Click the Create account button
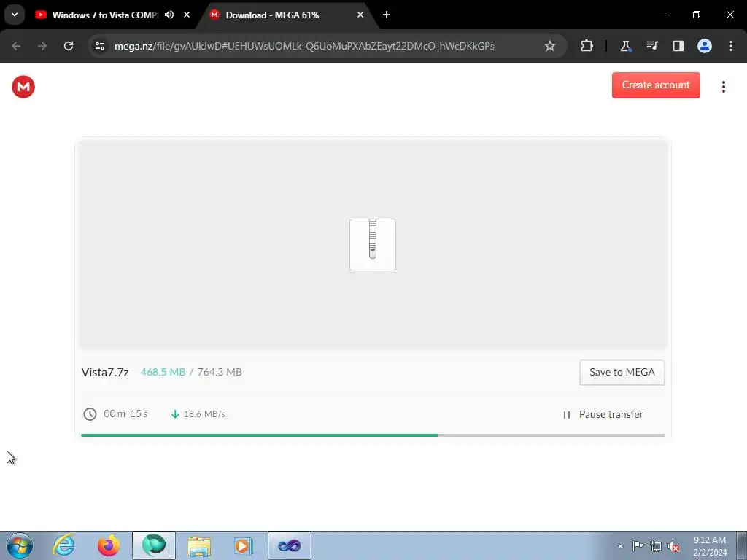The height and width of the screenshot is (560, 747). 656,85
